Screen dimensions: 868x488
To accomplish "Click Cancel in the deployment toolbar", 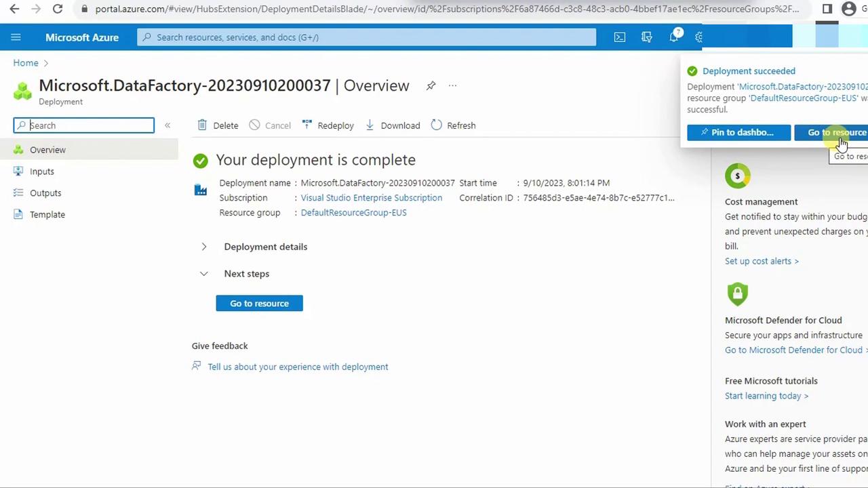I will click(270, 125).
